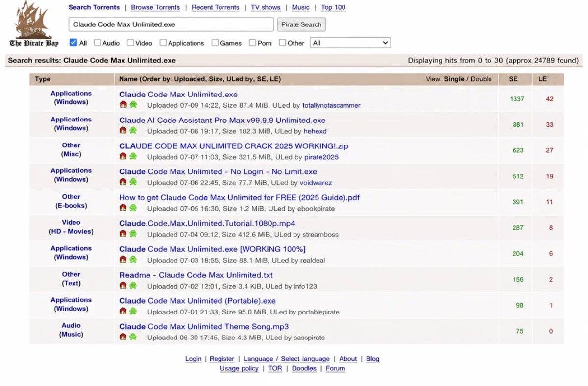This screenshot has width=588, height=386.
Task: Open the Forum footer link
Action: (336, 368)
